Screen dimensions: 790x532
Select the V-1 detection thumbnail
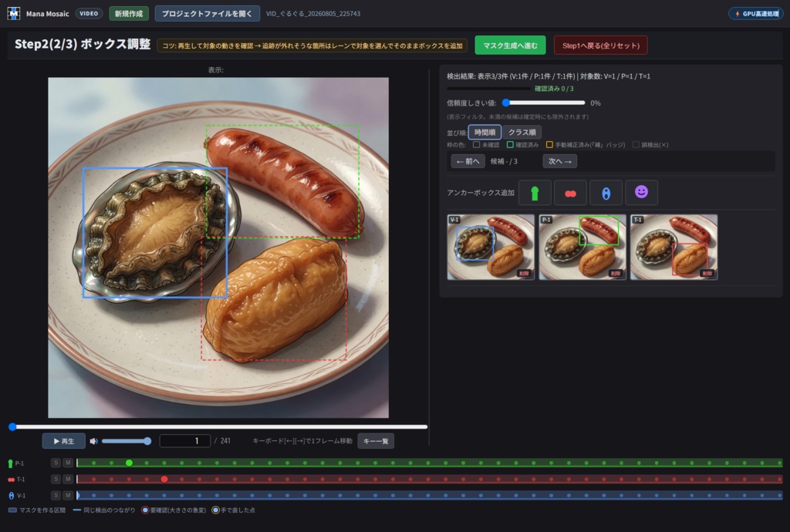[491, 247]
